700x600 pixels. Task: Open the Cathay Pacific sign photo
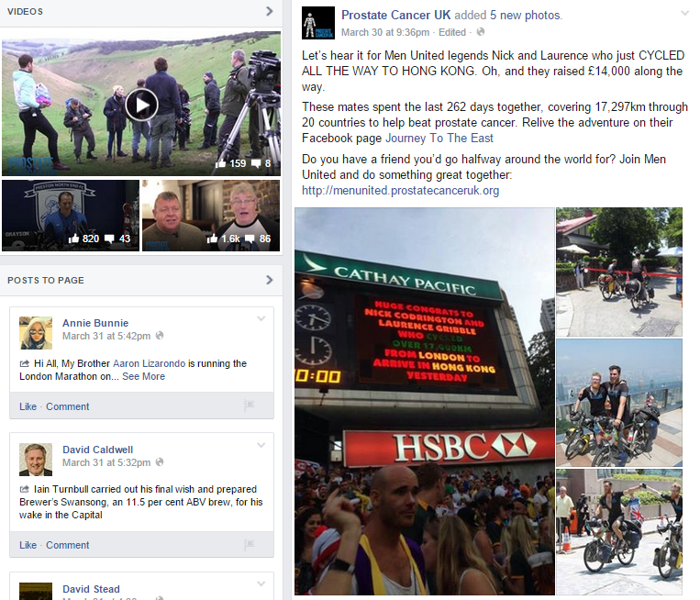point(425,401)
